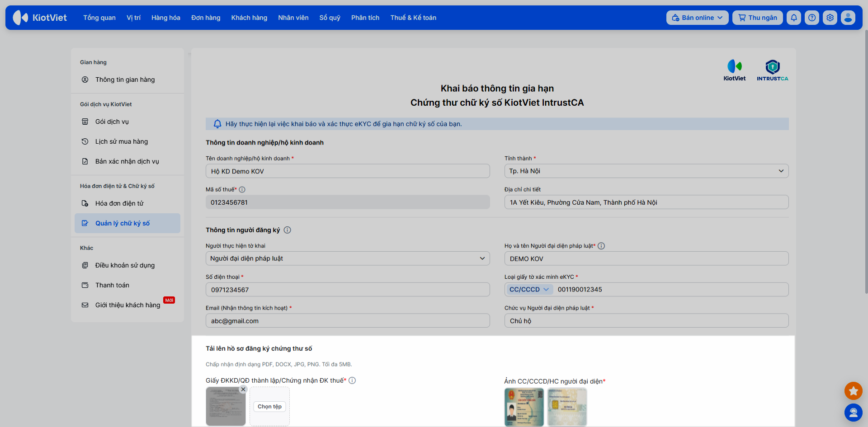
Task: Open the Hàng hóa menu
Action: coord(165,18)
